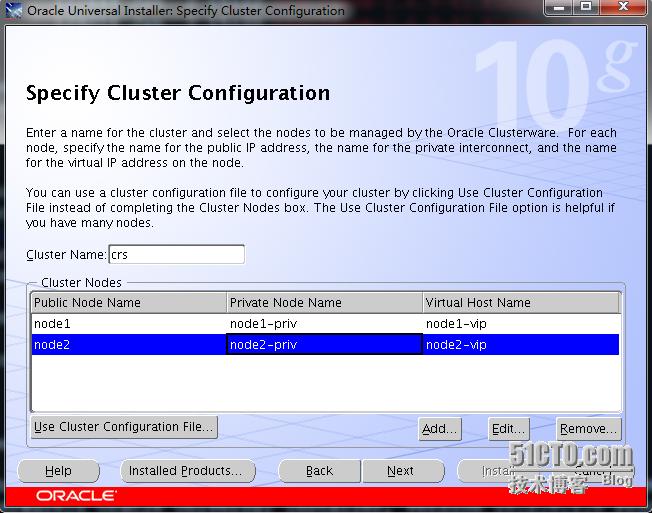This screenshot has height=513, width=652.
Task: Select the node1-priv cell
Action: click(x=324, y=323)
